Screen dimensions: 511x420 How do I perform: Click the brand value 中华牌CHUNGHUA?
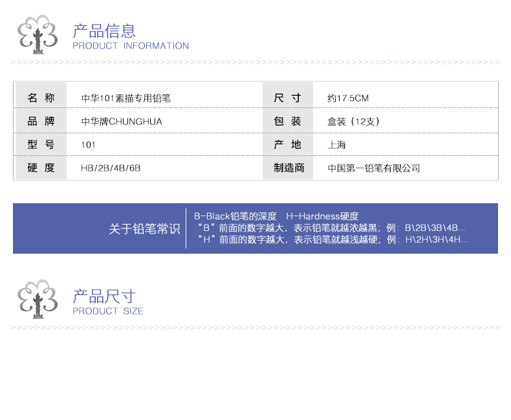(x=122, y=122)
